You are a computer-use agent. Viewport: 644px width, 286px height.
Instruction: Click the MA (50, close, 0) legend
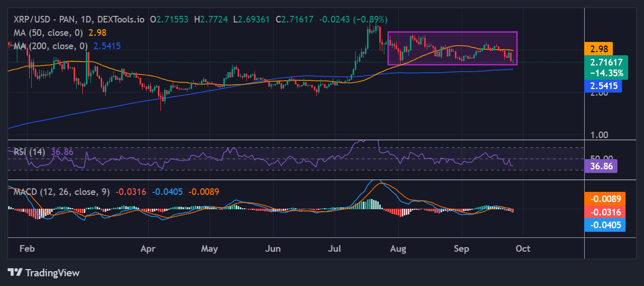click(49, 32)
